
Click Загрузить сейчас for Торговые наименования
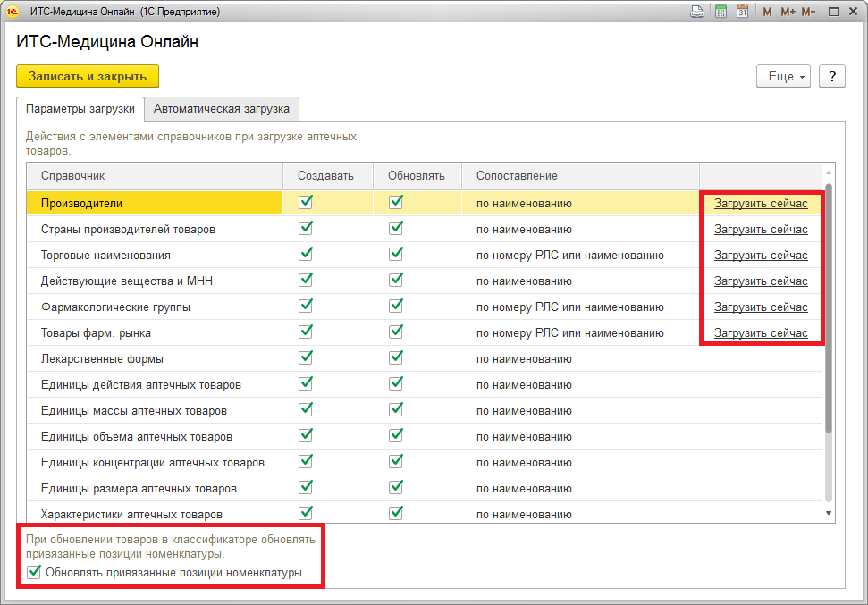point(761,256)
